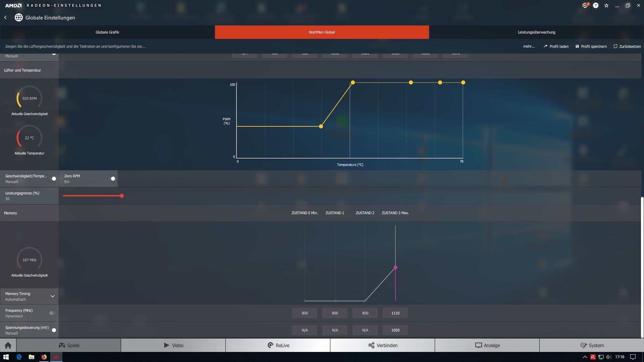Select the first fan curve point at mid PWM

[321, 126]
